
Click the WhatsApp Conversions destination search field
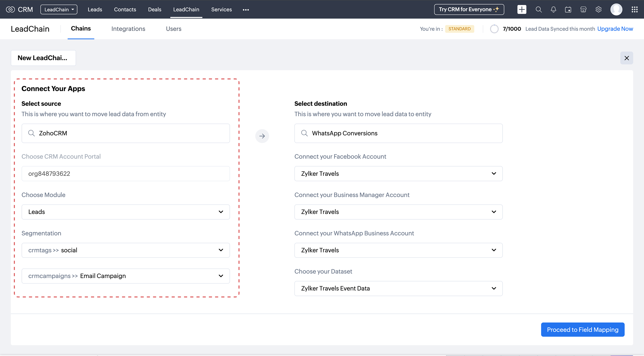[x=398, y=133]
